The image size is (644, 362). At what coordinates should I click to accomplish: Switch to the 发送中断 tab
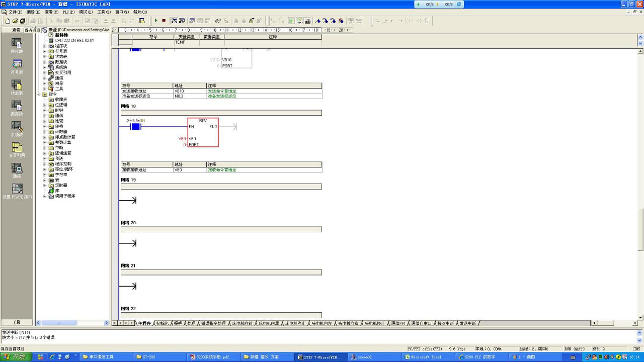point(467,323)
